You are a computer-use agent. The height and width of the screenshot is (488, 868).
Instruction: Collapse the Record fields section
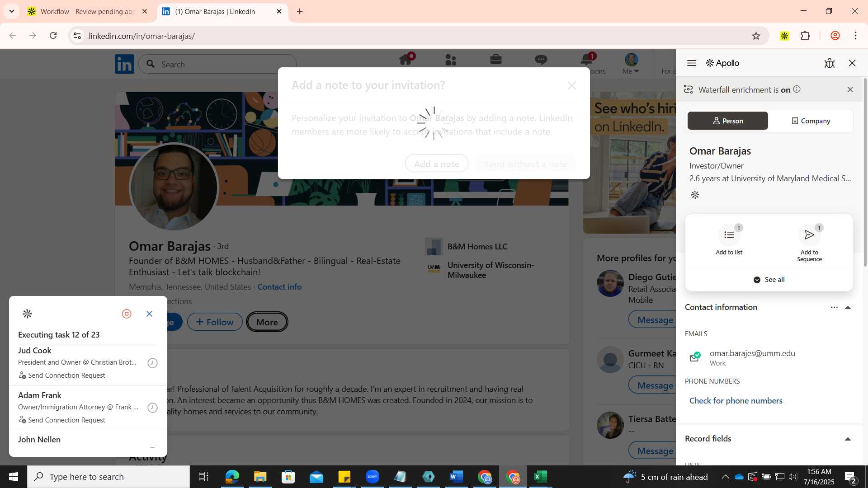click(x=848, y=439)
